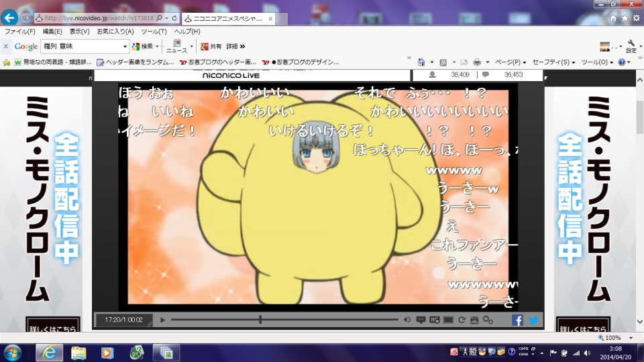The height and width of the screenshot is (362, 644).
Task: Expand the 検索 button dropdown arrow
Action: [157, 46]
